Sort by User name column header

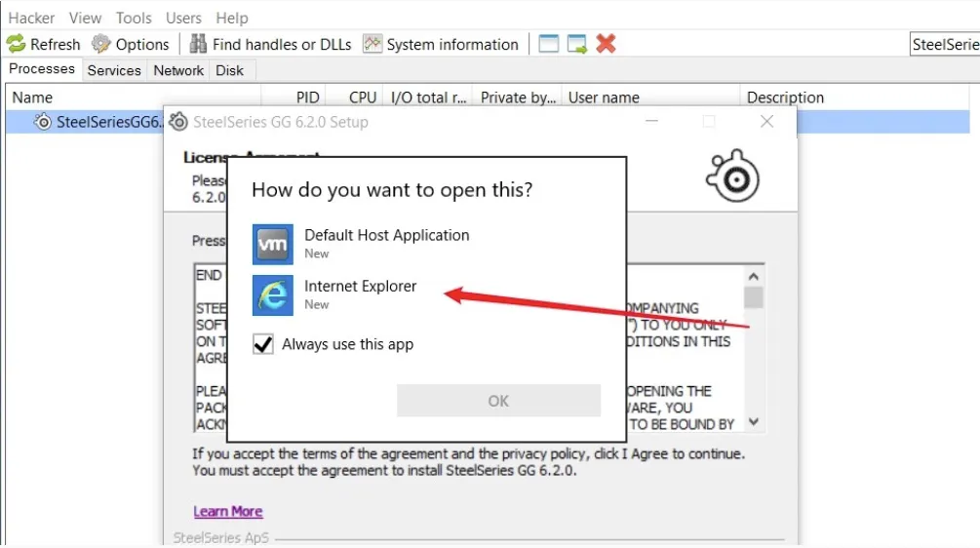tap(651, 98)
